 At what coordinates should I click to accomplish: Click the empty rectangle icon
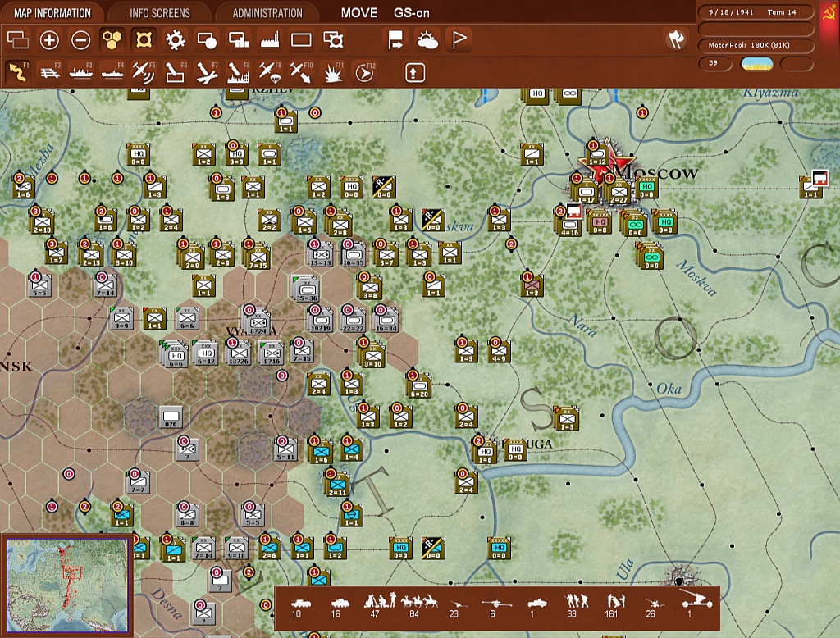pyautogui.click(x=301, y=40)
